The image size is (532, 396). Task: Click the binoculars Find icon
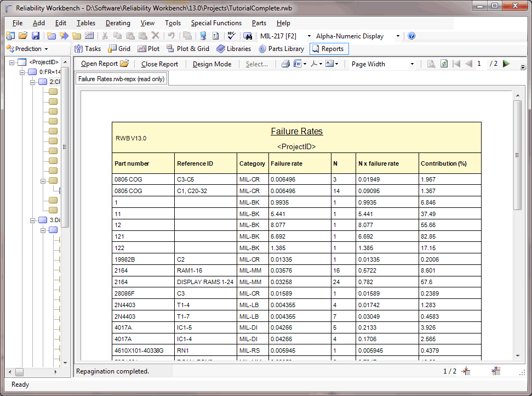248,36
